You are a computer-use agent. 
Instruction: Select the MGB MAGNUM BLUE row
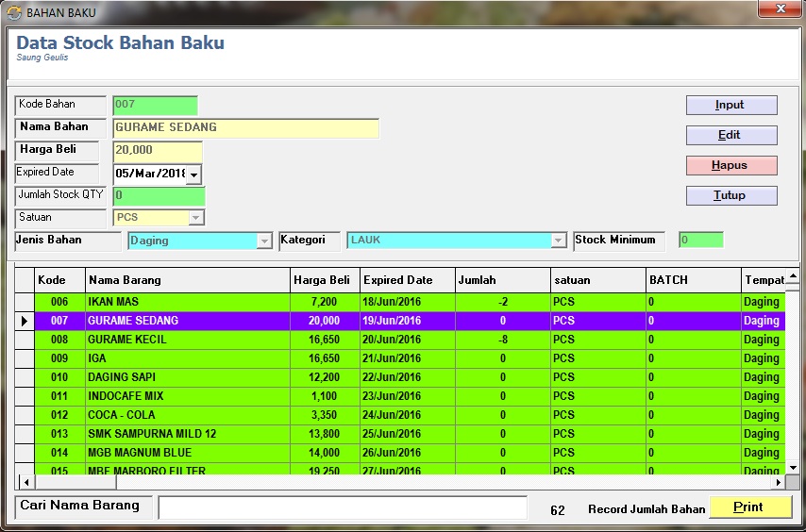point(410,454)
